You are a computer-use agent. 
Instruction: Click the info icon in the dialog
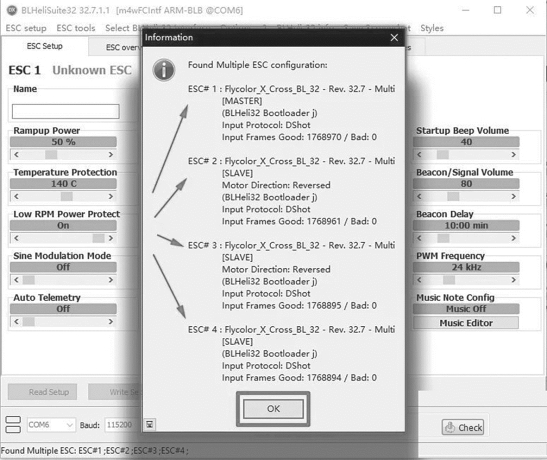[x=164, y=70]
